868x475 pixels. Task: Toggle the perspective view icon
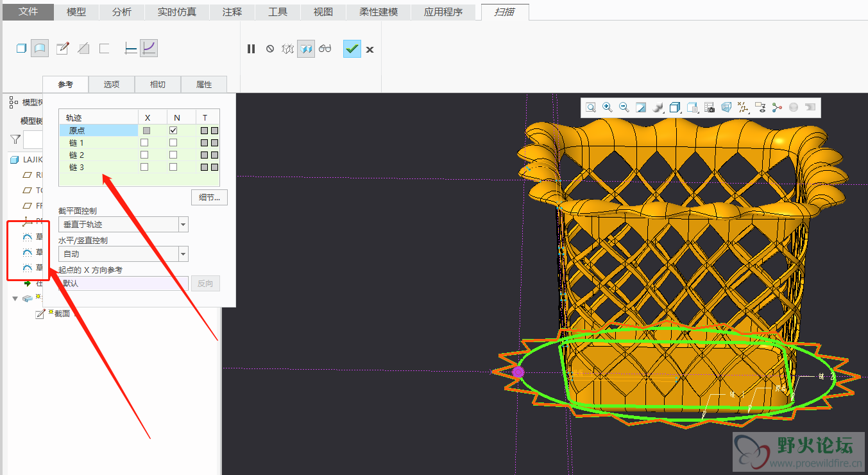point(726,108)
